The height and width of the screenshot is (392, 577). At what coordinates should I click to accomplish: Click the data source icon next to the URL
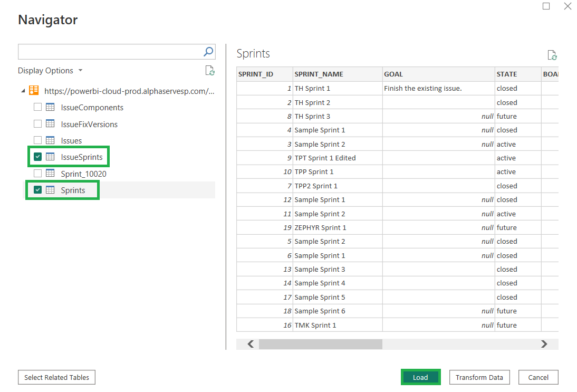pos(34,90)
